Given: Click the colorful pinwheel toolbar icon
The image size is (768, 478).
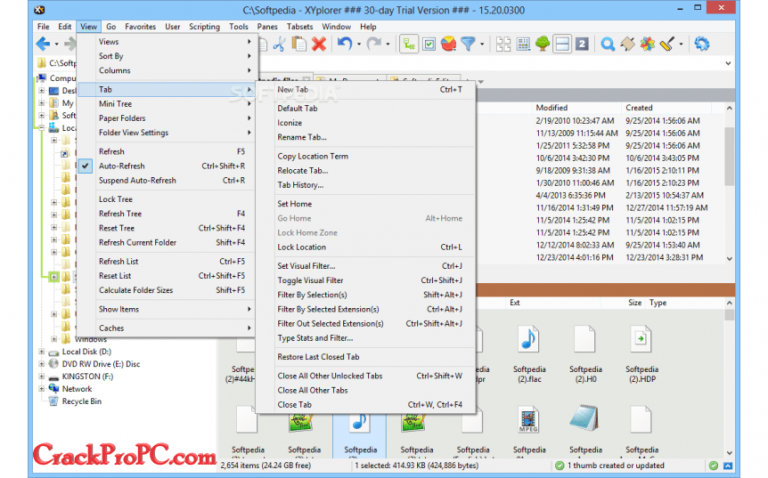Looking at the screenshot, I should click(647, 44).
